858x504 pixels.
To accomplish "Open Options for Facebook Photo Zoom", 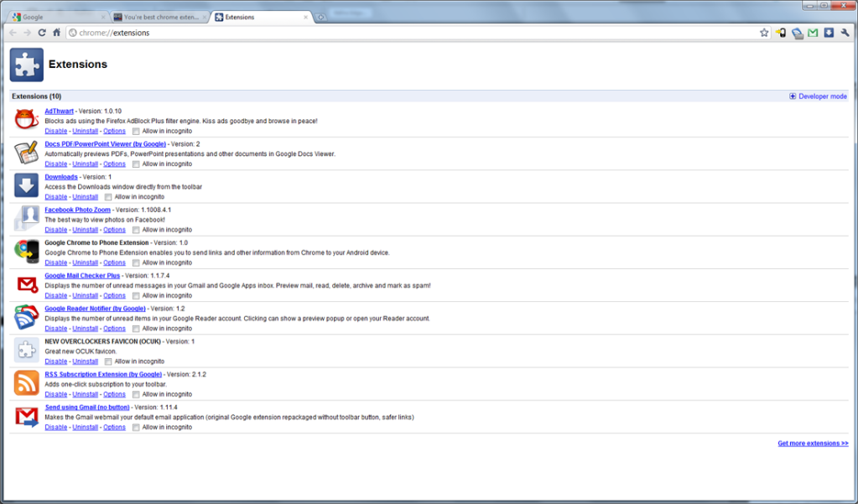I will click(x=114, y=230).
